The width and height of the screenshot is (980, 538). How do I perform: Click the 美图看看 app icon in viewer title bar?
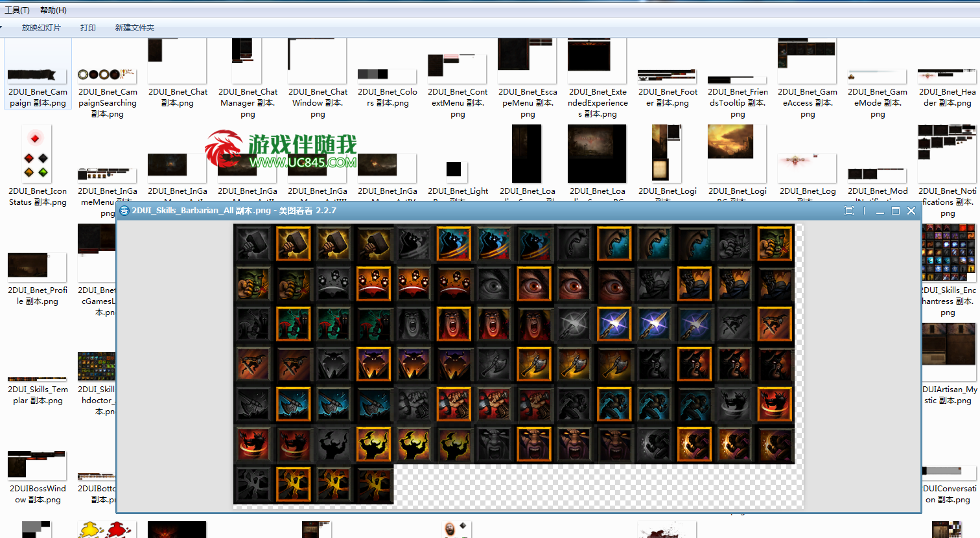[x=124, y=211]
